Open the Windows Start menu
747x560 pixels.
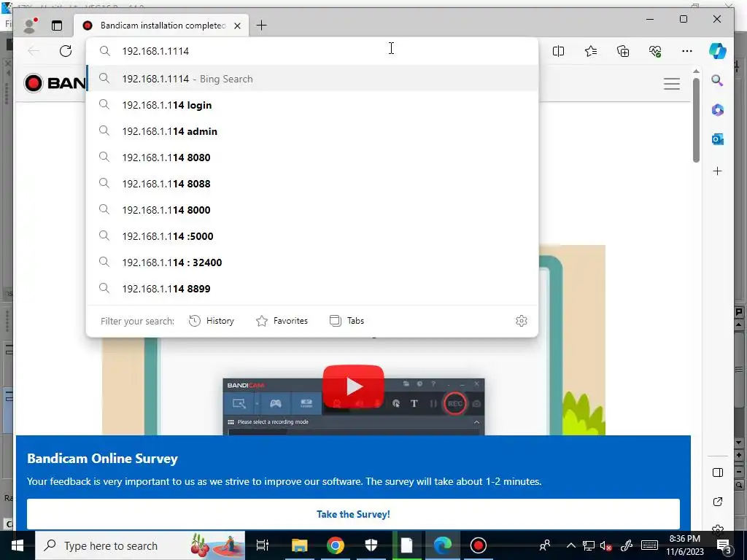tap(18, 545)
